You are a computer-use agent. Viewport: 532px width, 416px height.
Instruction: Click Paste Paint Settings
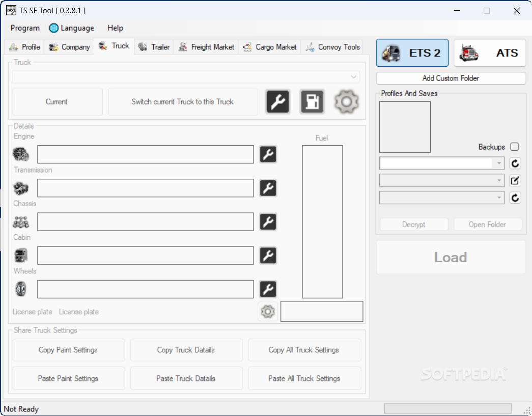click(69, 378)
